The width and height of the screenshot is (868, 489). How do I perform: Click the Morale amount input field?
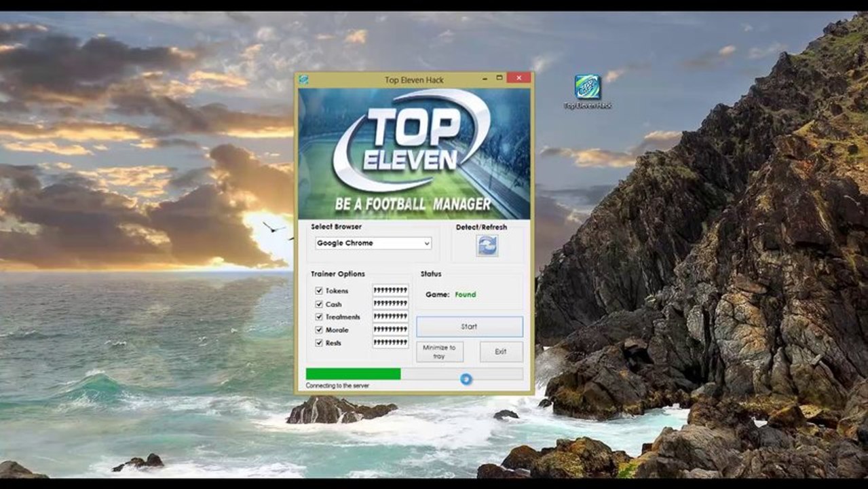point(390,329)
